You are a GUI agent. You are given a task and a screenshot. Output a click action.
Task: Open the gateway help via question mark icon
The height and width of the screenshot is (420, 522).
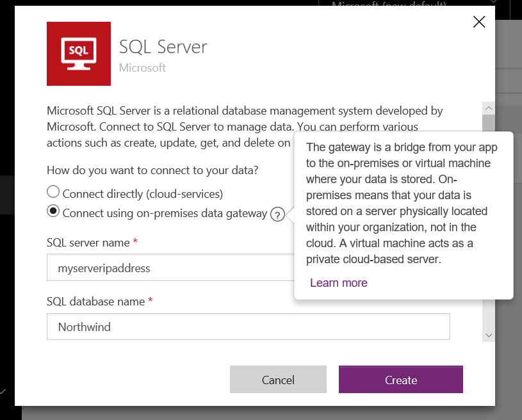(277, 214)
